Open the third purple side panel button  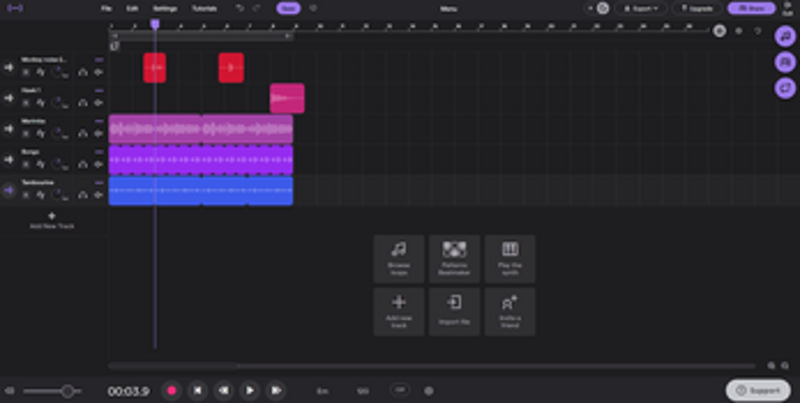[785, 88]
